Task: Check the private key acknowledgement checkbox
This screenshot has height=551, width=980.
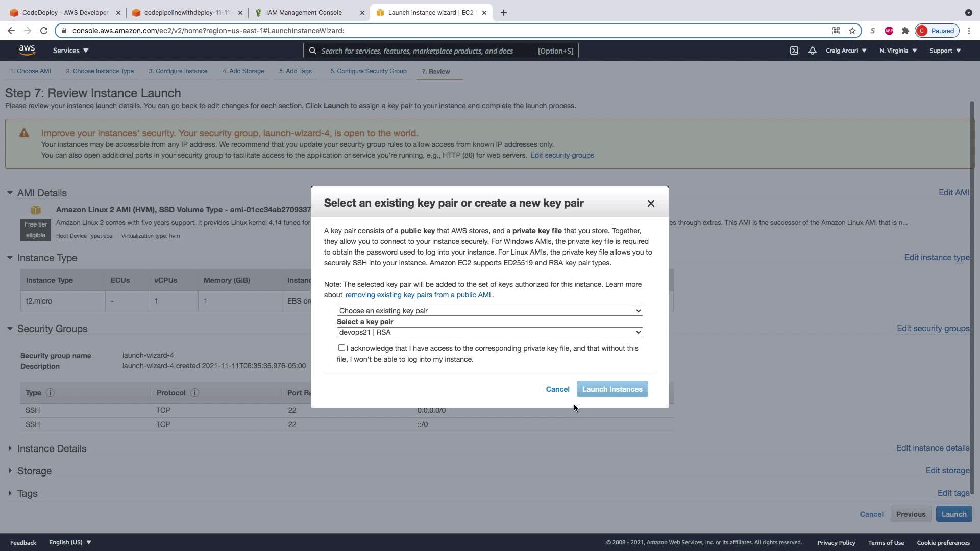Action: click(341, 348)
